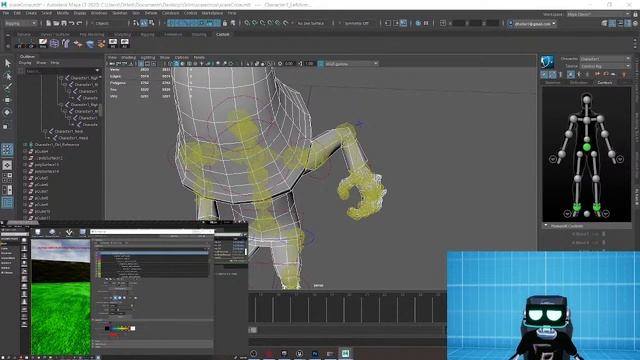The width and height of the screenshot is (640, 360).
Task: Open the Panels menu in viewport
Action: pyautogui.click(x=199, y=58)
